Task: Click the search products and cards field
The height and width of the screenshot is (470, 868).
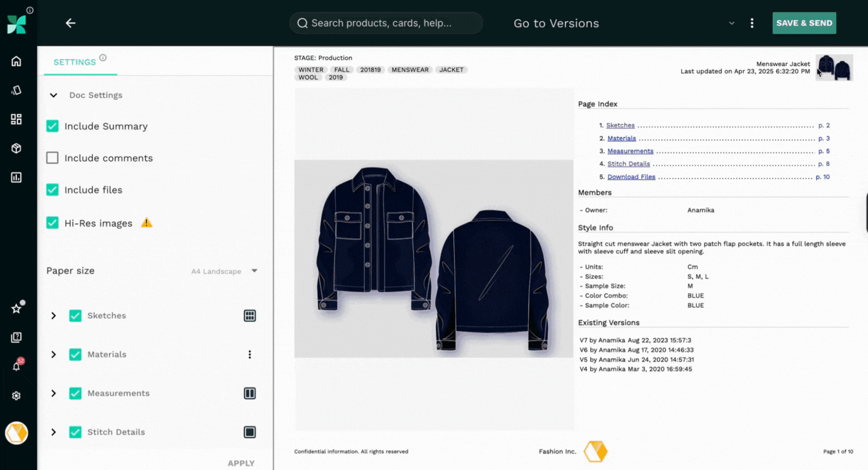Action: (x=386, y=23)
